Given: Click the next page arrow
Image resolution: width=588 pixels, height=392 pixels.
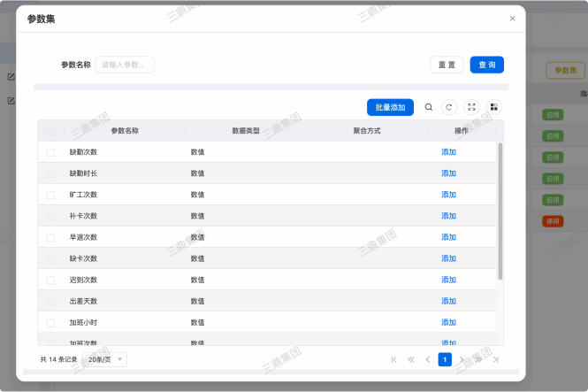Looking at the screenshot, I should coord(462,359).
